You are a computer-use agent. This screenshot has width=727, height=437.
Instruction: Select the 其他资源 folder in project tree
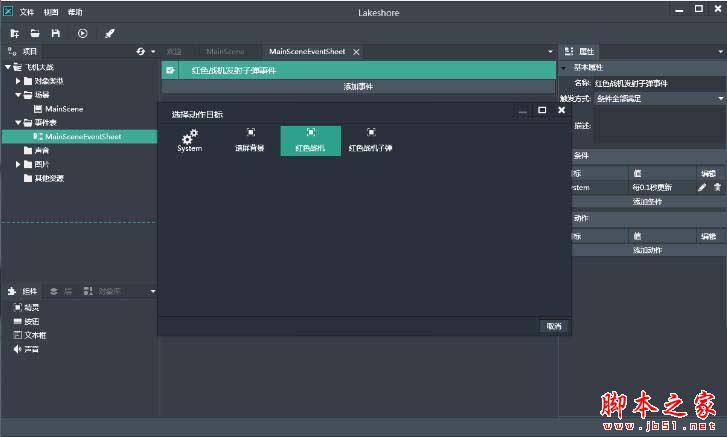pyautogui.click(x=44, y=178)
